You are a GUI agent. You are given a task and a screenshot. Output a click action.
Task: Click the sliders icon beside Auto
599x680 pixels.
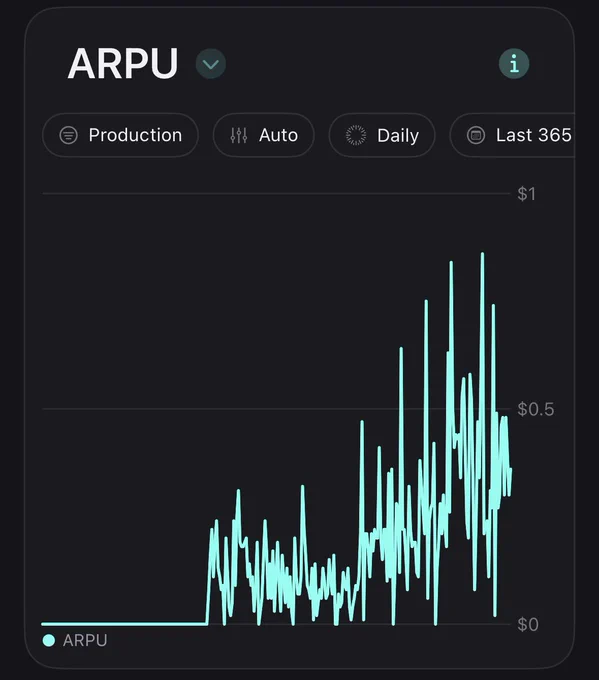(239, 135)
